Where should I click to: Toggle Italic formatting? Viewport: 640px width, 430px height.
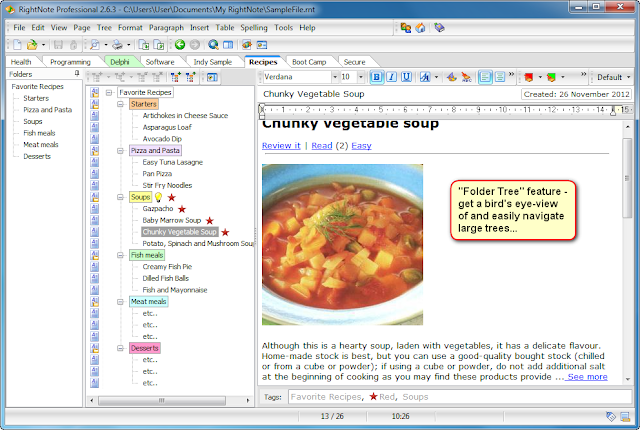(x=391, y=77)
